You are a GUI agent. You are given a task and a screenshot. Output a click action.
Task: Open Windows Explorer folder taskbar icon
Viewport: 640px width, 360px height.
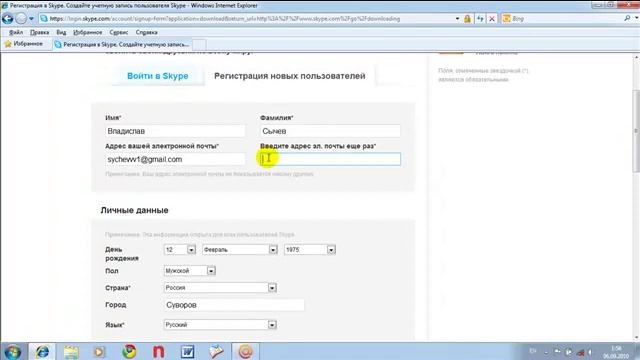tap(71, 351)
